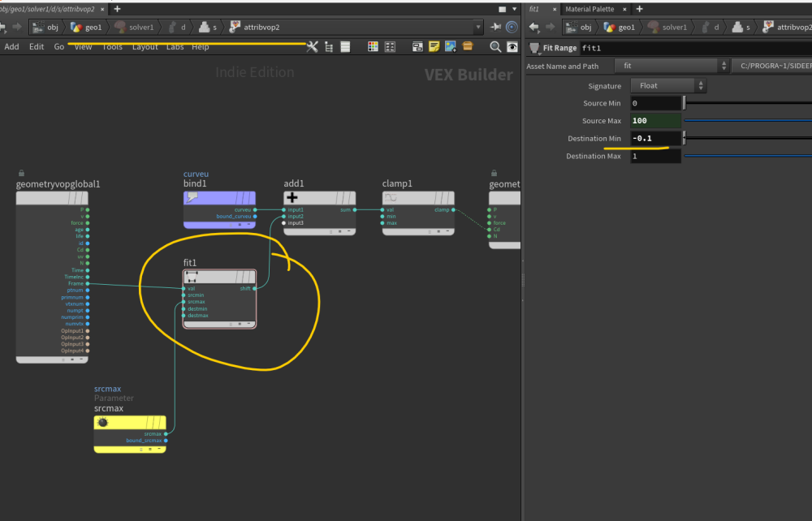Click the Source Min slider handle
Viewport: 812px width, 521px height.
coord(684,103)
